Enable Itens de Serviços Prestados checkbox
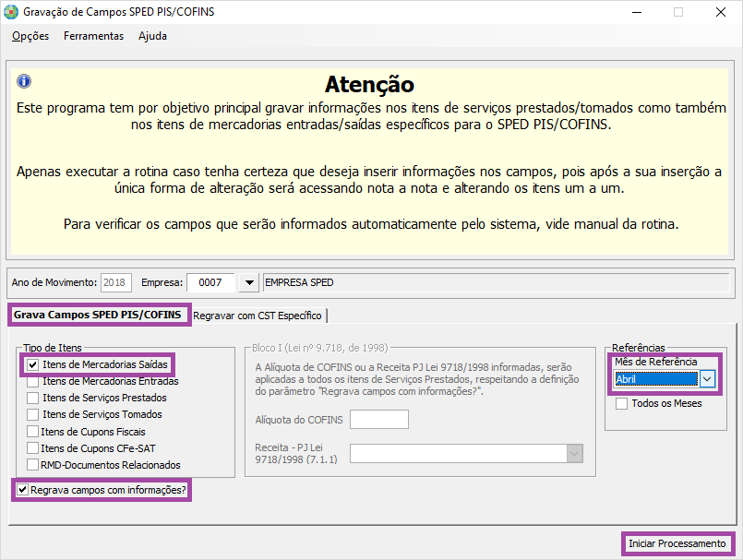The height and width of the screenshot is (560, 743). coord(32,398)
